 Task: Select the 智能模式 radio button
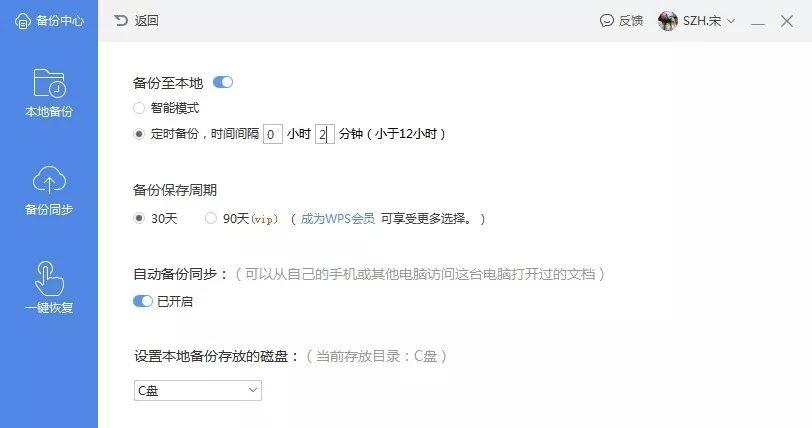click(x=139, y=108)
